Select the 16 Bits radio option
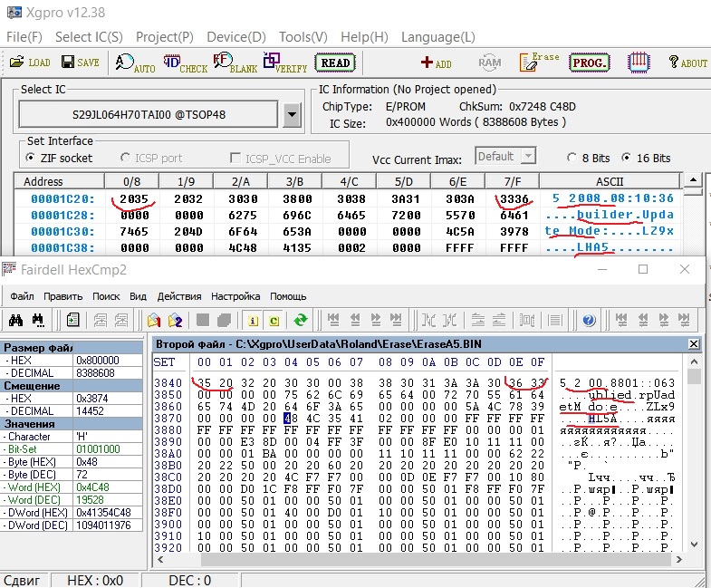This screenshot has height=588, width=711. point(629,158)
